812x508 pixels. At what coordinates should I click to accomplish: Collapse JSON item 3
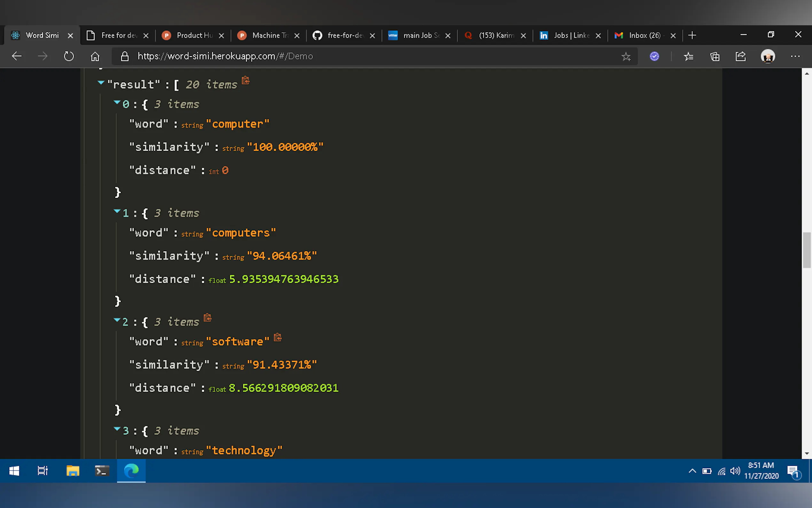coord(117,428)
